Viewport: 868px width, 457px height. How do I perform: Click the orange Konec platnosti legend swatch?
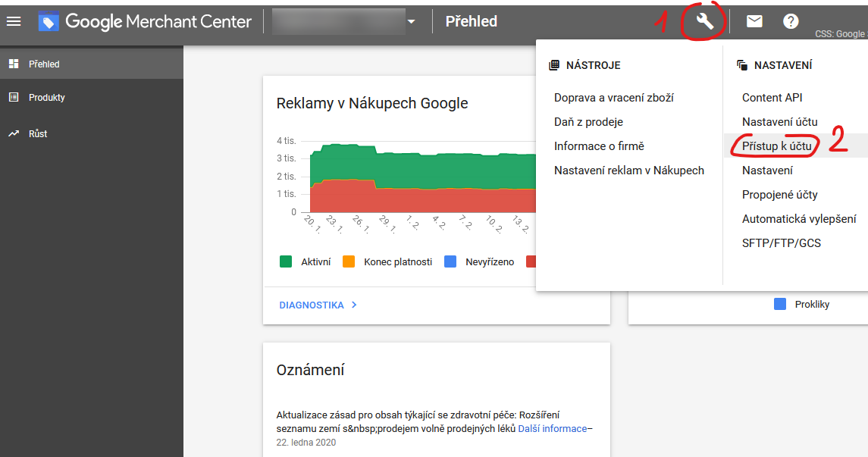click(x=349, y=261)
